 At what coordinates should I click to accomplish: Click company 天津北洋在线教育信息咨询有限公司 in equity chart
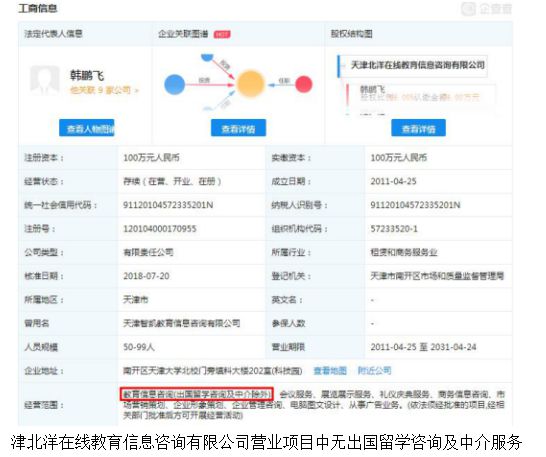[418, 65]
